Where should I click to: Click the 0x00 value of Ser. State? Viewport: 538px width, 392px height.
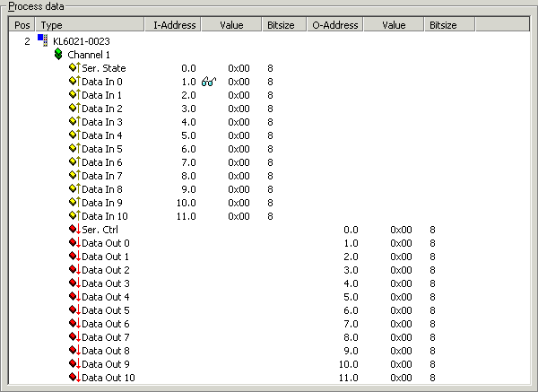coord(239,68)
